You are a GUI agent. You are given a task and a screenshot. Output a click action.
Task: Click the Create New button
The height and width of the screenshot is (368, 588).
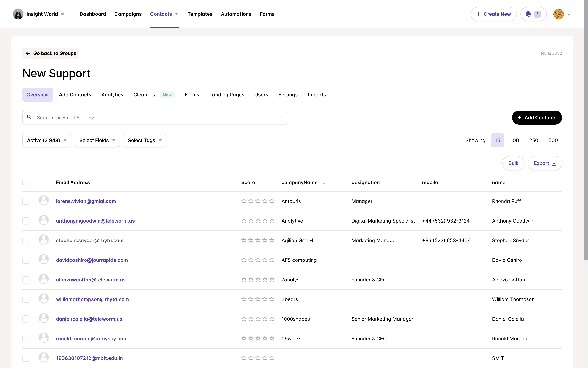pyautogui.click(x=494, y=14)
